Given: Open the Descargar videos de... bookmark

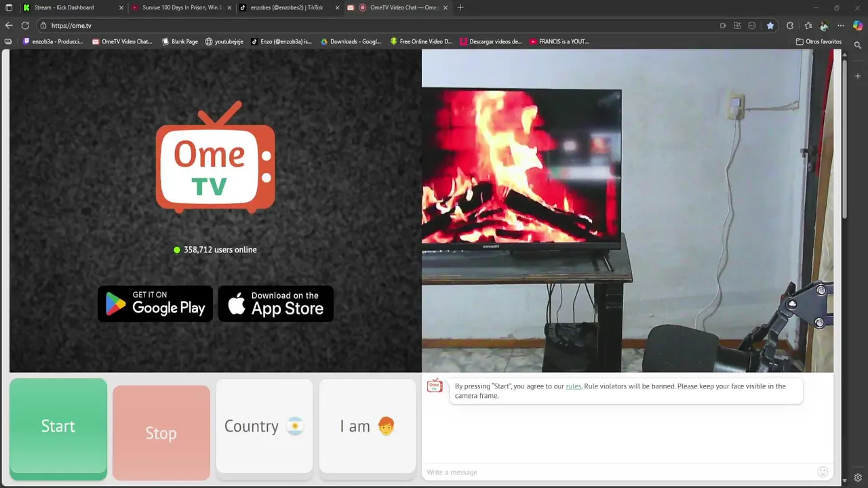Looking at the screenshot, I should pyautogui.click(x=491, y=41).
